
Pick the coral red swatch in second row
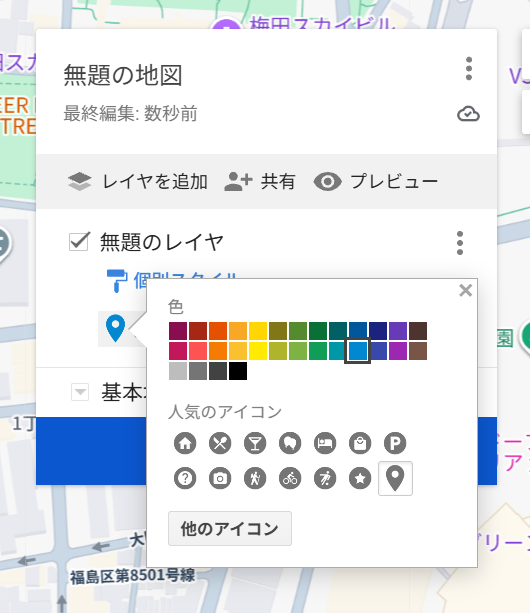[198, 351]
